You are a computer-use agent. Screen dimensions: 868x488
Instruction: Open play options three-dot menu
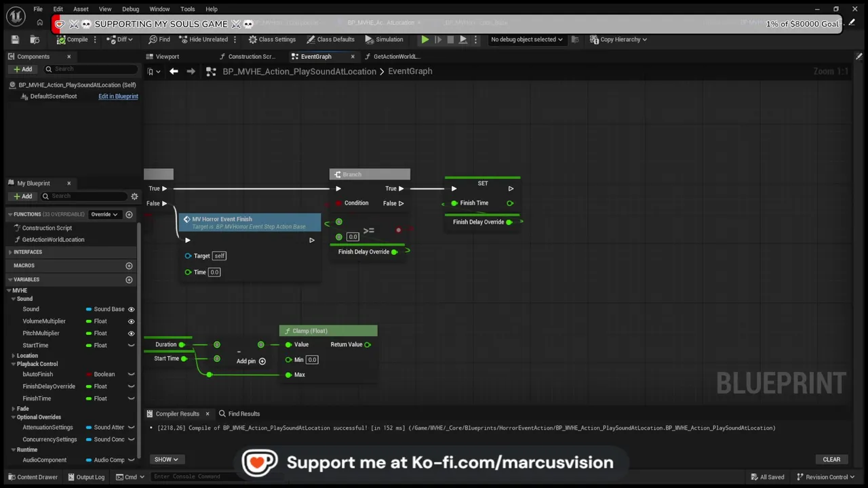click(475, 39)
